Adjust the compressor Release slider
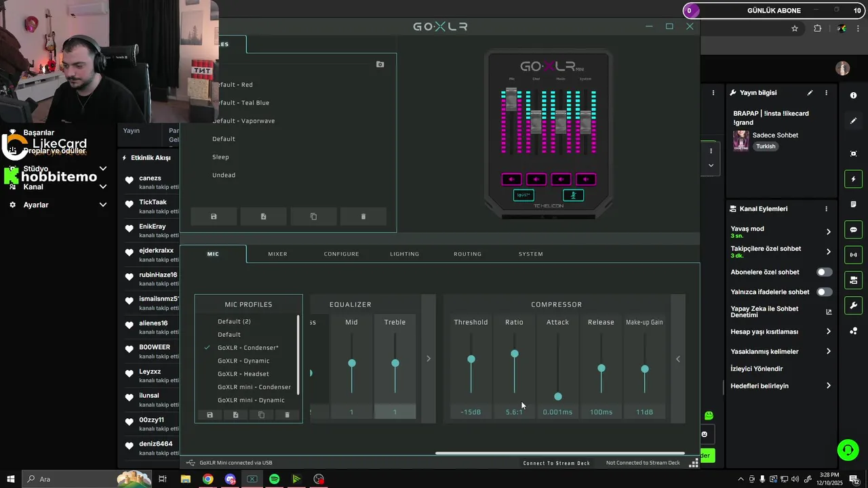The width and height of the screenshot is (868, 488). [601, 368]
